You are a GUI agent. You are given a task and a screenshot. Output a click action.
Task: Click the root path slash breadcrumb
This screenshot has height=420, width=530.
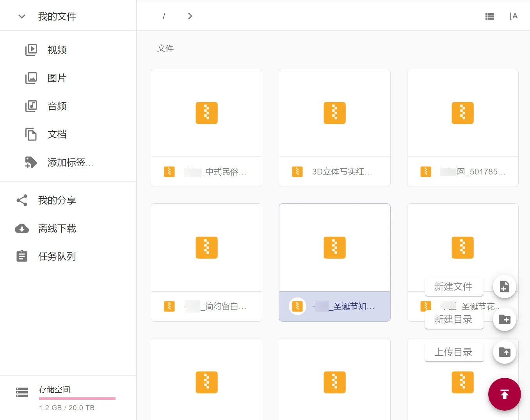(164, 16)
